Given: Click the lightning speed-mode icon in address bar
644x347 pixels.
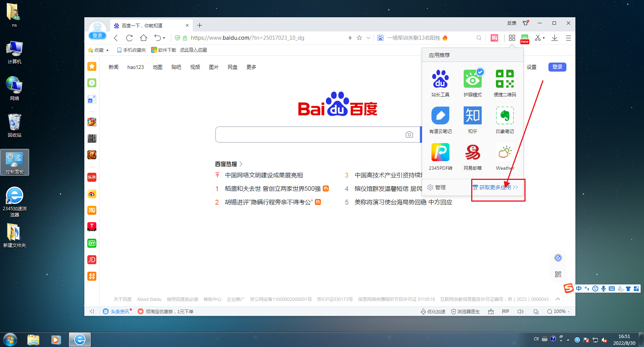Looking at the screenshot, I should [350, 38].
